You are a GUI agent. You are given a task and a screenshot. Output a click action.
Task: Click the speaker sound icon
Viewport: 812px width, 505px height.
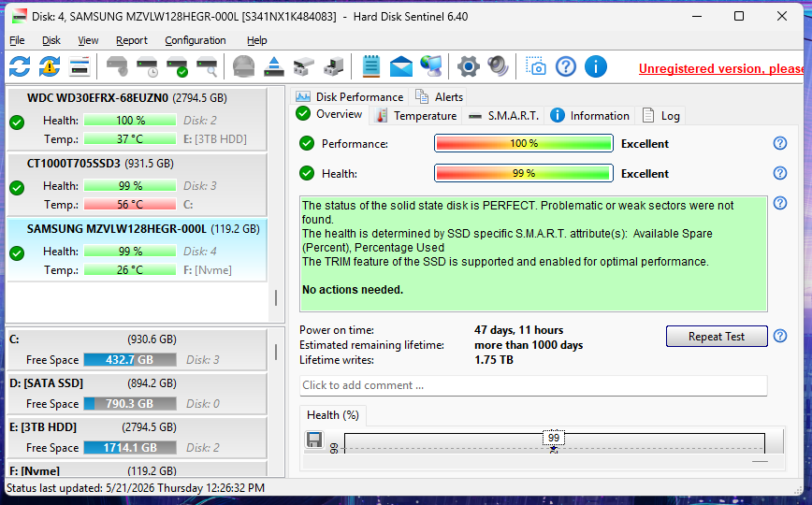[x=499, y=66]
